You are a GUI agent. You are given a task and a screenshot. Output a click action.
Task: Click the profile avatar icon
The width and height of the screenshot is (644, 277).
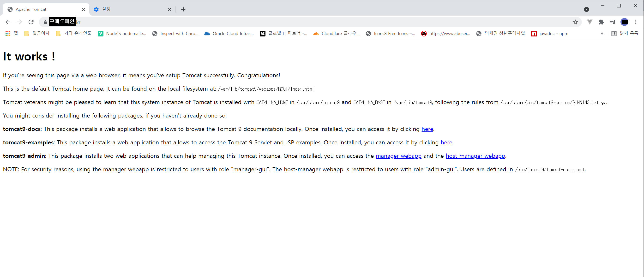click(624, 22)
